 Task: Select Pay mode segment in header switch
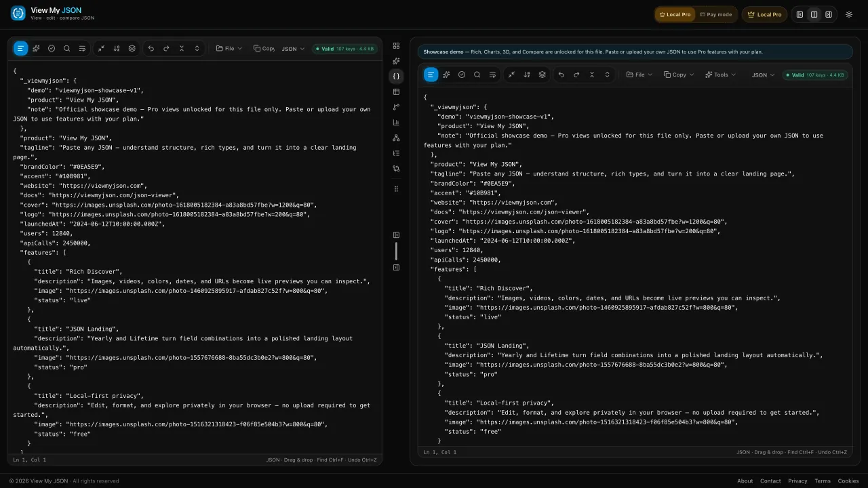pos(716,14)
